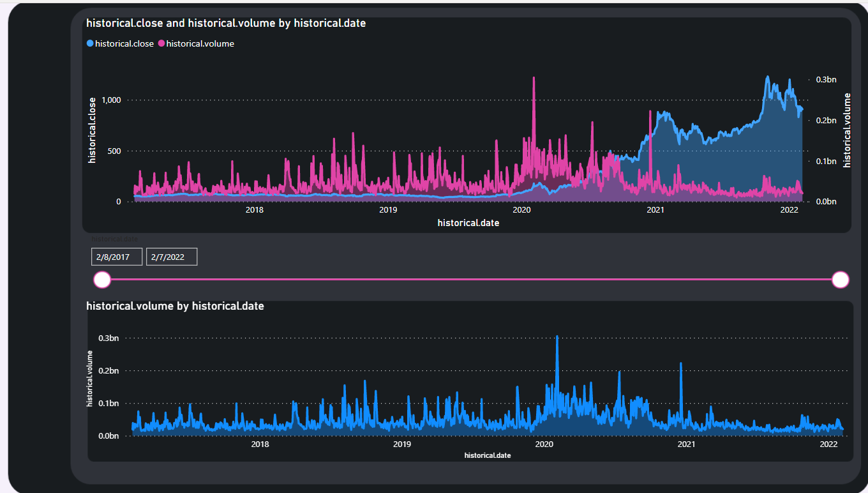The image size is (868, 493).
Task: Click the 2019 label in the combined chart
Action: pos(388,210)
